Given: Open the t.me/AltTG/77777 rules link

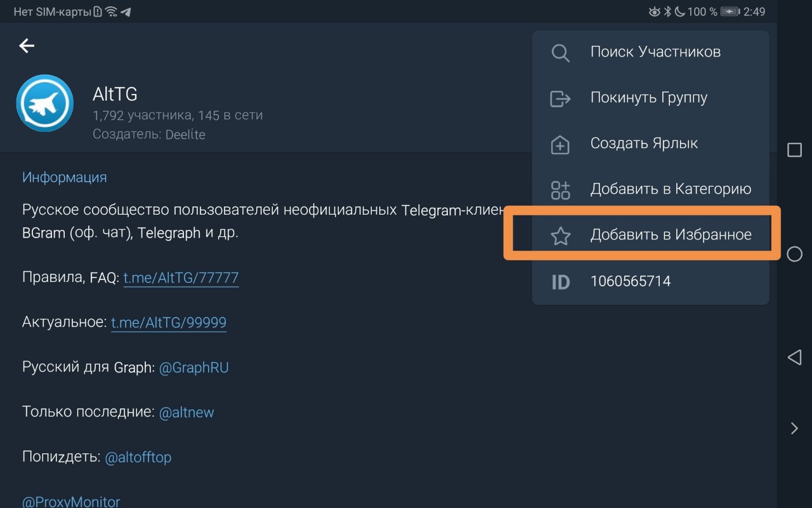Looking at the screenshot, I should (x=181, y=277).
